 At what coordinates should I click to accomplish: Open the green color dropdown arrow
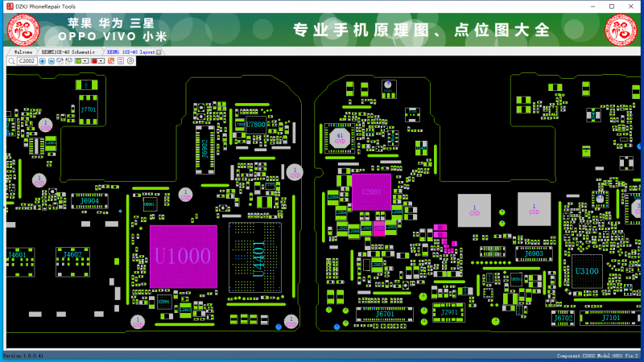(85, 61)
